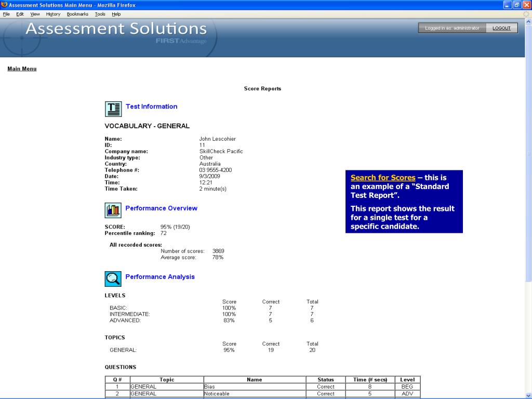Click the page loading throbber icon
Screen dimensions: 532x399
526,14
